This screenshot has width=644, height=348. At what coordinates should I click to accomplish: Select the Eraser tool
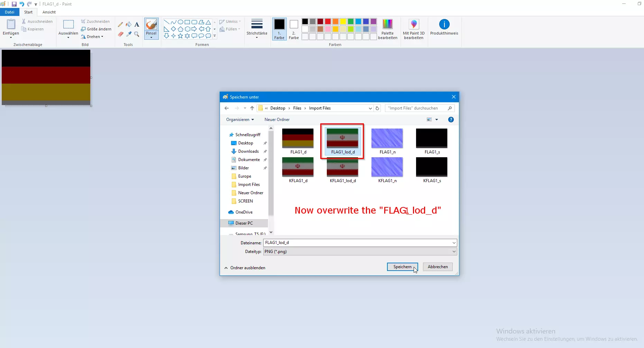click(120, 34)
